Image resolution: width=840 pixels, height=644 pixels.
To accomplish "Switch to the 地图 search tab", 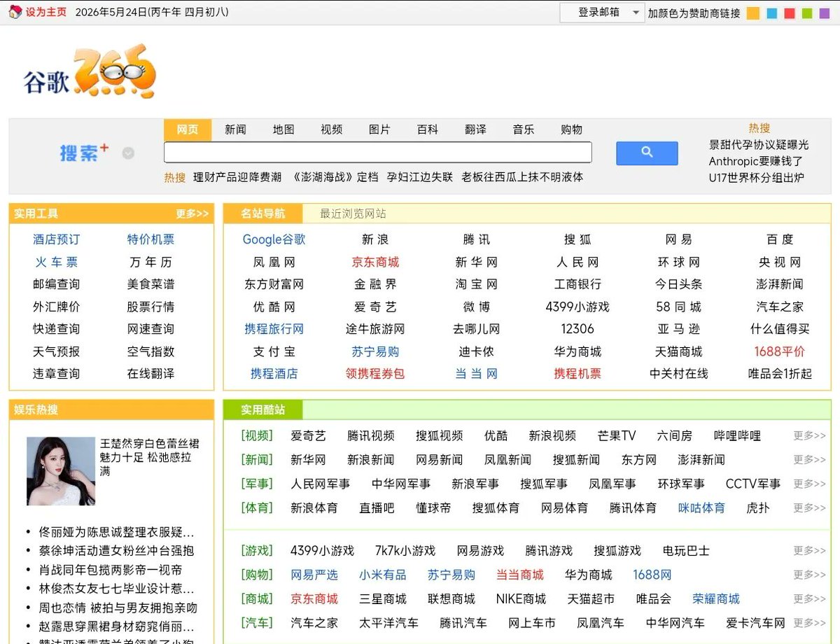I will (x=283, y=129).
